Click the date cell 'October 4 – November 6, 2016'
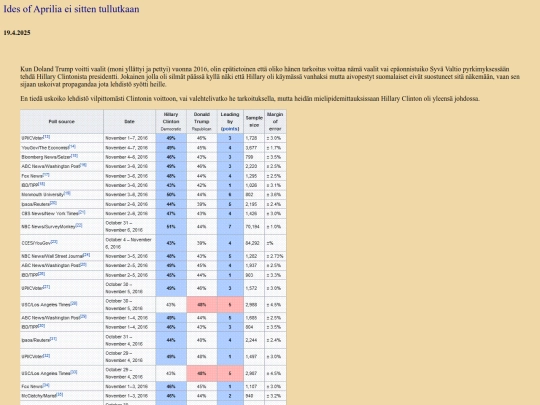540x405 pixels. point(129,243)
